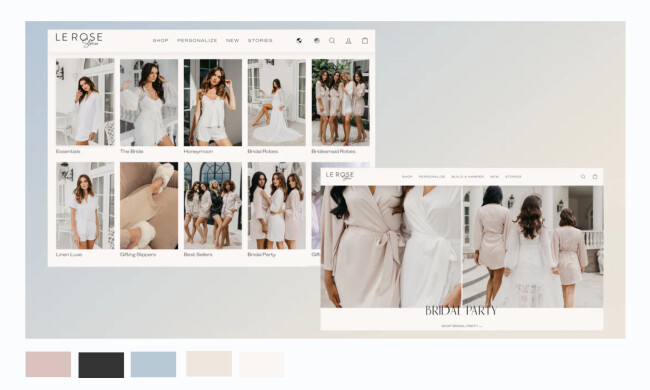650x390 pixels.
Task: Open the Honeymoon collection photo
Action: (x=213, y=102)
